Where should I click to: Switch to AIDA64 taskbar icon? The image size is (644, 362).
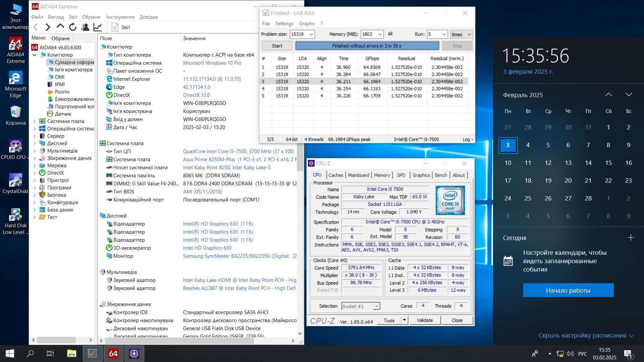(113, 353)
